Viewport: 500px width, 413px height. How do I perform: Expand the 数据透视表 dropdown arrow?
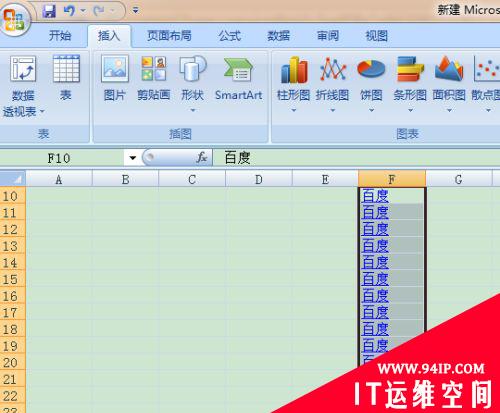42,112
